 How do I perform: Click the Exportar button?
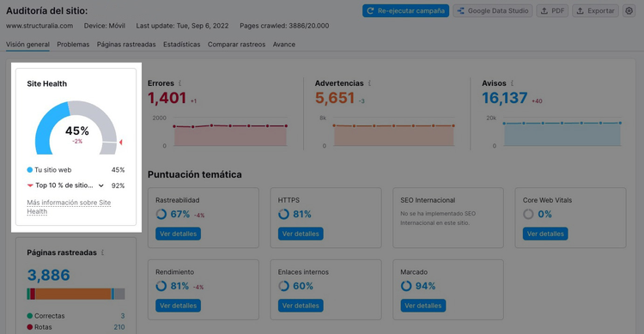[x=596, y=10]
